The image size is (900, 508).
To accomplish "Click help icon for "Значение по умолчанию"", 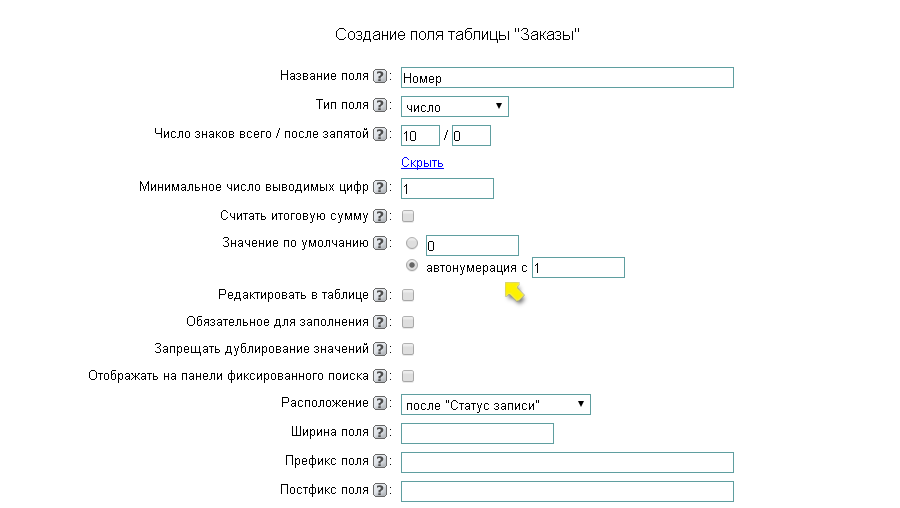I will coord(379,243).
